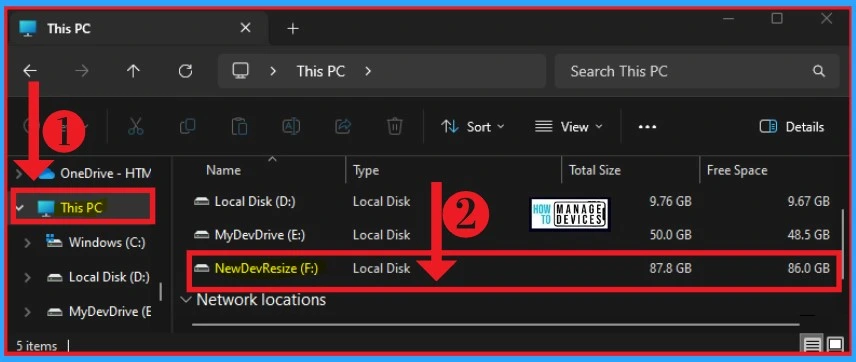
Task: Close the This PC tab
Action: tap(246, 28)
